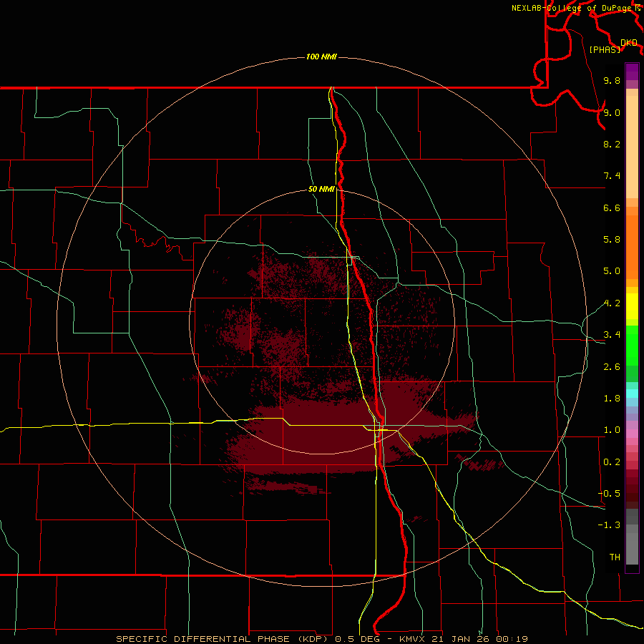Pick the bright green segment of color bar
The image size is (644, 644).
point(632,345)
